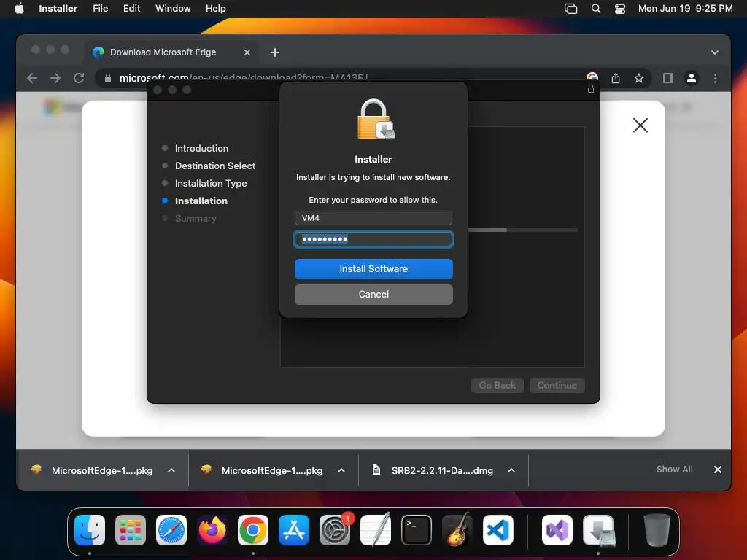Close the web page dialog X

[x=640, y=125]
